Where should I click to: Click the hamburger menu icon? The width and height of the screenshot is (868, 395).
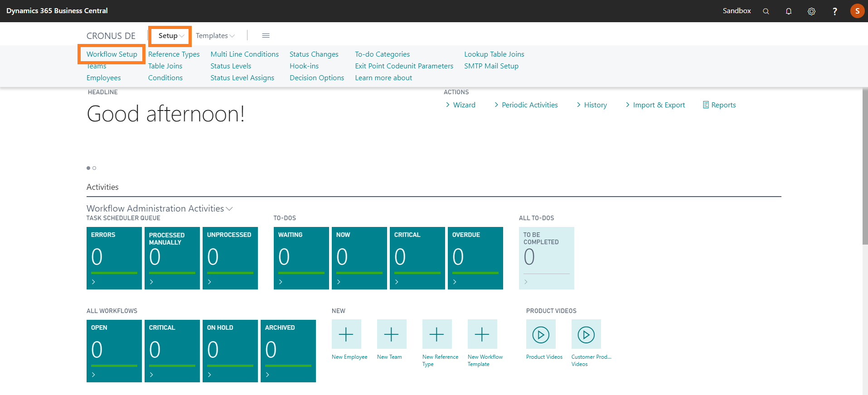coord(266,36)
